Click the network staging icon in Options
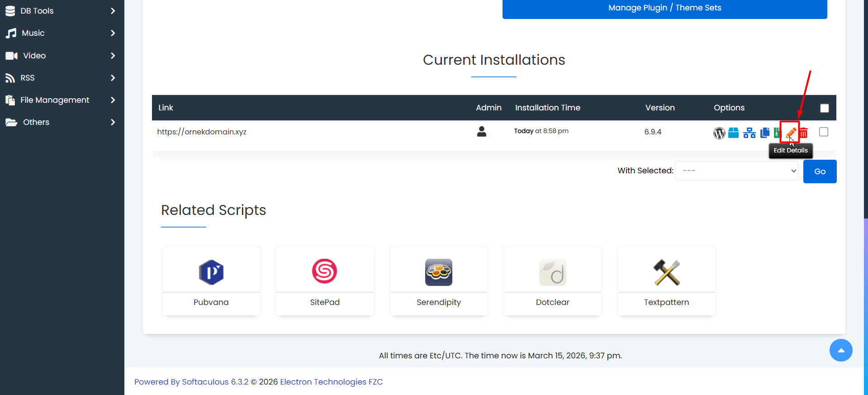The height and width of the screenshot is (395, 868). pos(749,133)
